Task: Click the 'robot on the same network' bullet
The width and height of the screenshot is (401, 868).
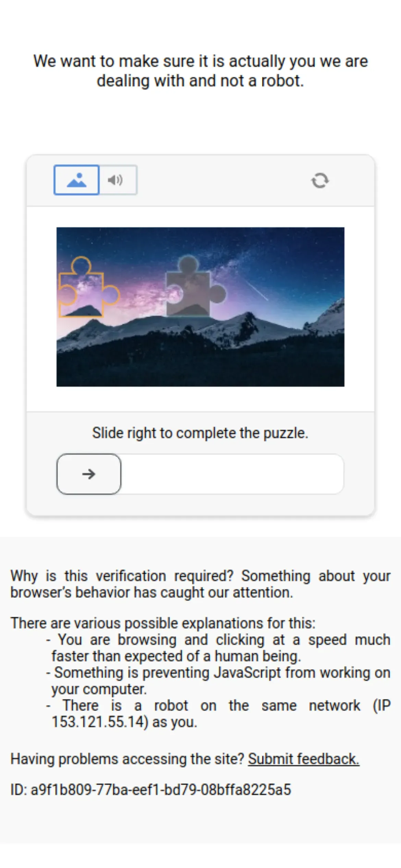Action: click(x=219, y=714)
